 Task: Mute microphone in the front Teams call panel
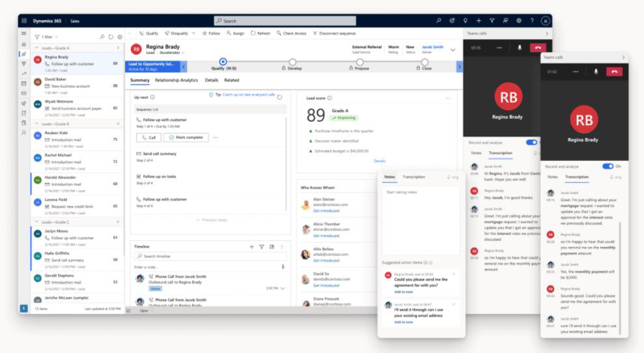pyautogui.click(x=596, y=72)
